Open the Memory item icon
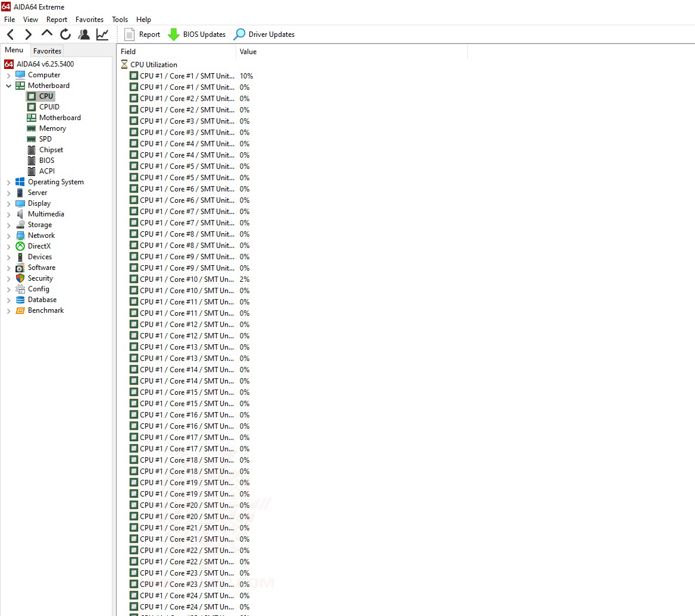The width and height of the screenshot is (695, 616). [32, 128]
